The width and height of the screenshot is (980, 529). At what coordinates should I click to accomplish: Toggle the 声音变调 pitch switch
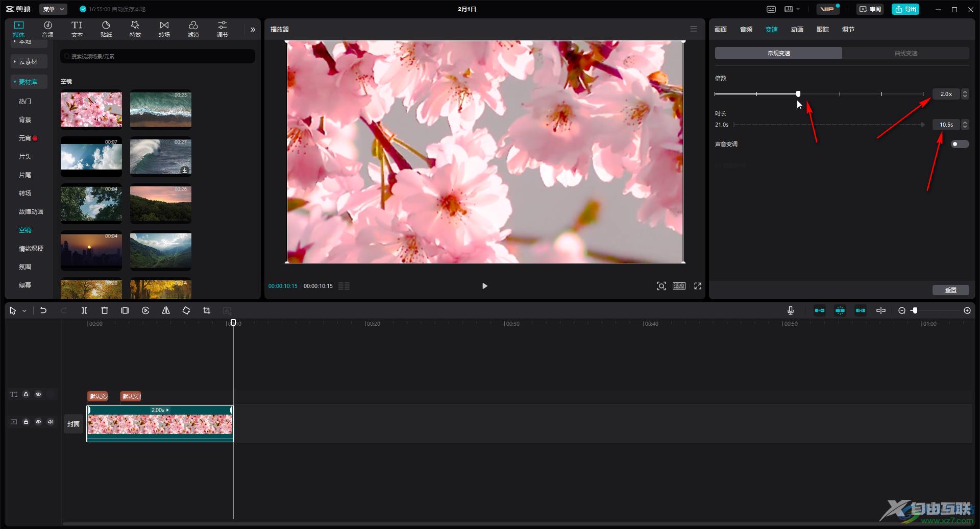[x=960, y=144]
